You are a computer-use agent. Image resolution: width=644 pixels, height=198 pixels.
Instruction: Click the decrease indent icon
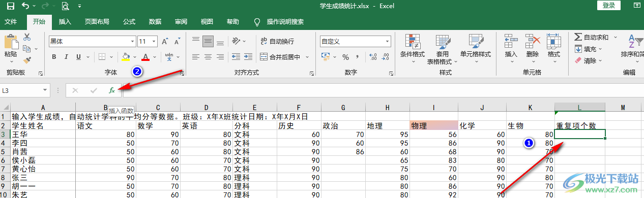(236, 57)
